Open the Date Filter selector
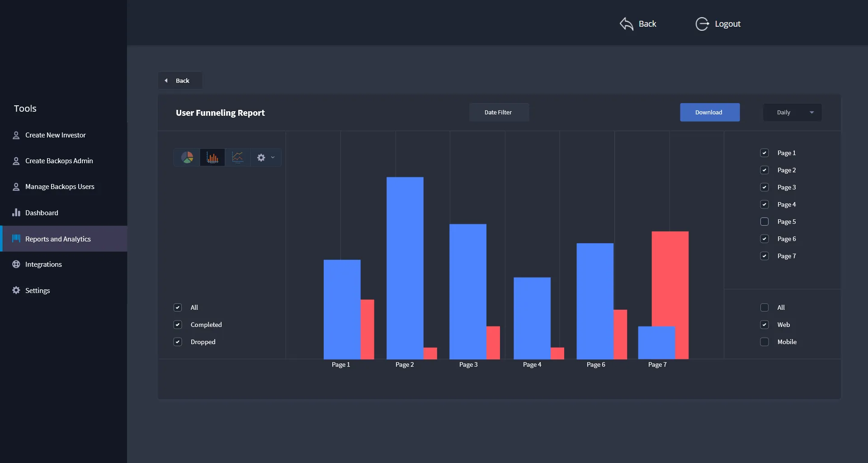The image size is (868, 463). 499,113
